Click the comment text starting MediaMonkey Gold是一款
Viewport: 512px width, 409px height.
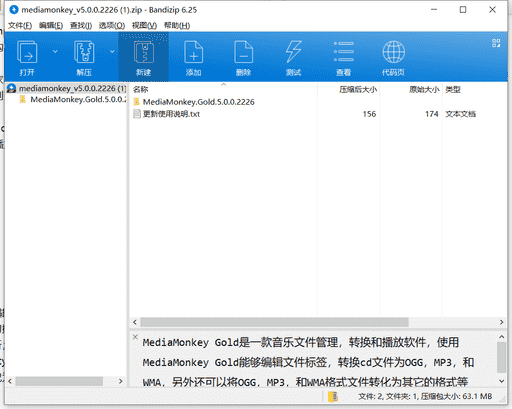[301, 342]
